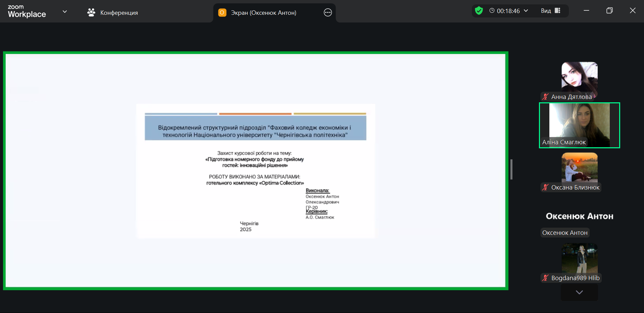The image size is (644, 313).
Task: Click muted mic icon beside Bogdana989 Hlib
Action: (x=545, y=278)
